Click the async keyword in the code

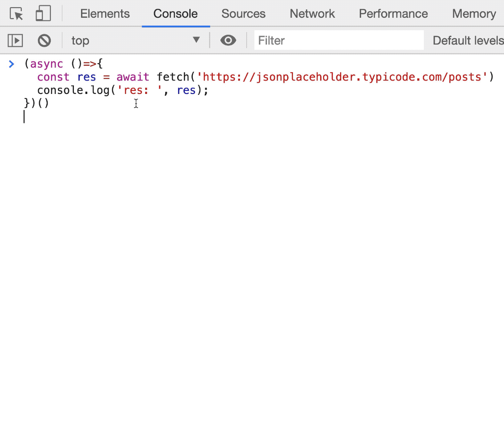pyautogui.click(x=46, y=64)
